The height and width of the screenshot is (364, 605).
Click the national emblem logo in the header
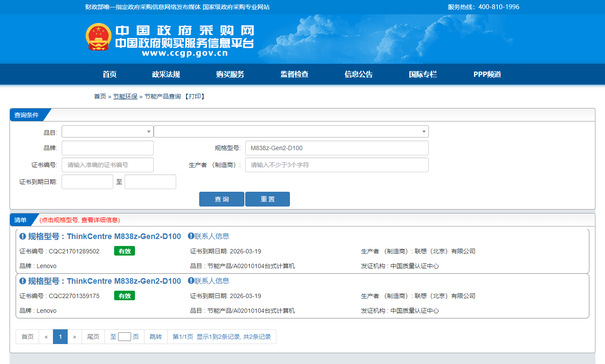99,37
